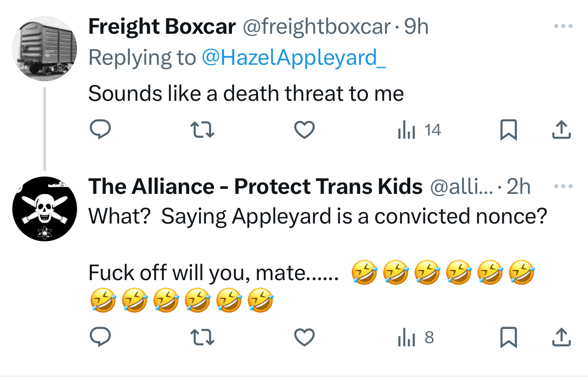Viewport: 588px width, 380px height.
Task: Bookmark The Alliance's tweet
Action: pos(509,338)
